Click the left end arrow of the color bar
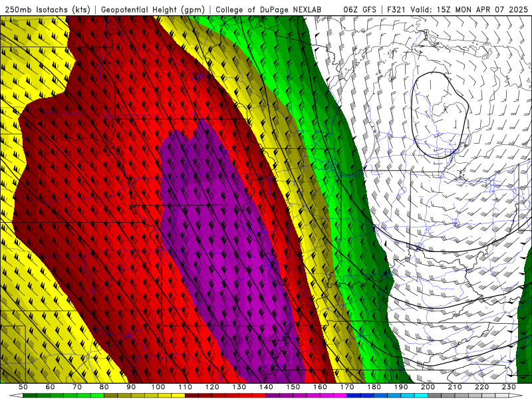The width and height of the screenshot is (532, 399). (x=16, y=396)
